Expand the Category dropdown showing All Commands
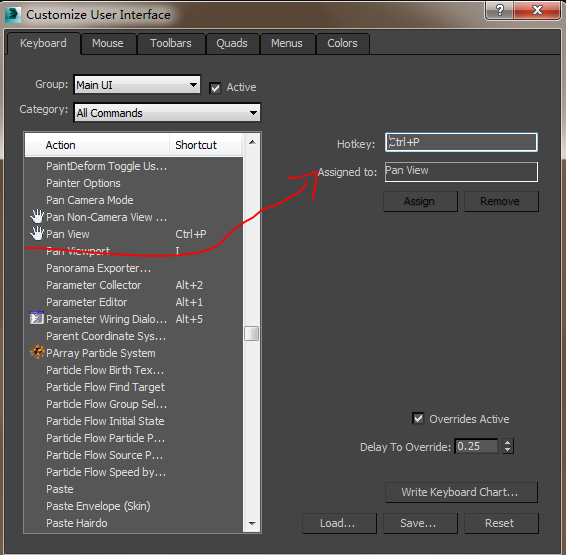The width and height of the screenshot is (566, 555). tap(167, 113)
